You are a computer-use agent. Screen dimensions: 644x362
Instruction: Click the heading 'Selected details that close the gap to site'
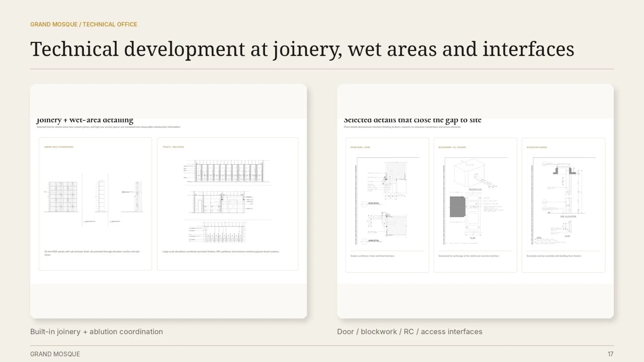tap(413, 120)
